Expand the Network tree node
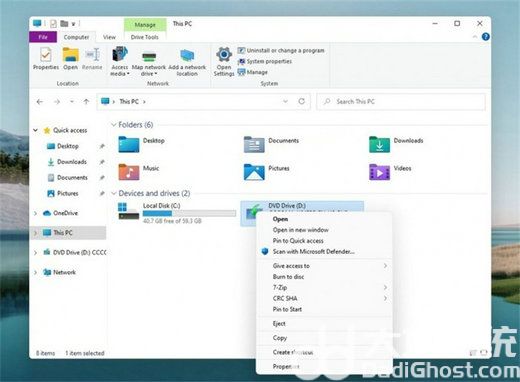The width and height of the screenshot is (520, 382). click(x=35, y=272)
